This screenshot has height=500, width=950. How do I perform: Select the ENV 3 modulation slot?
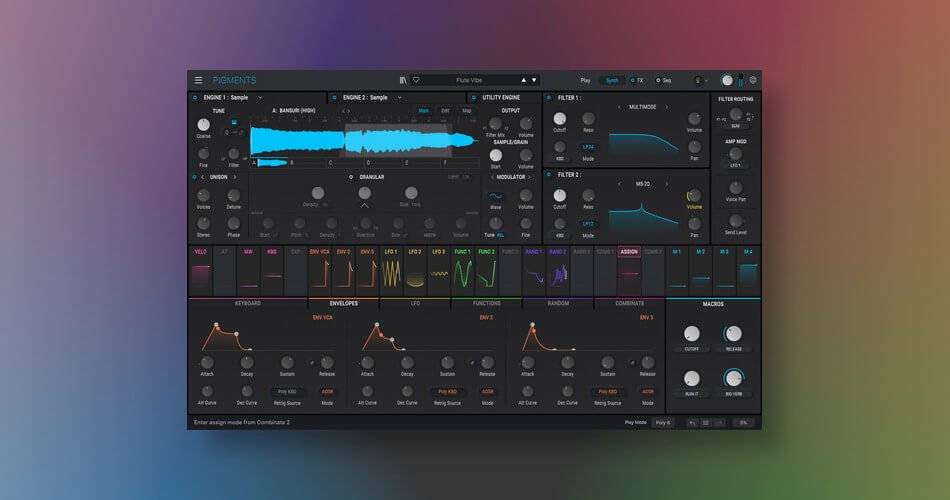tap(367, 271)
